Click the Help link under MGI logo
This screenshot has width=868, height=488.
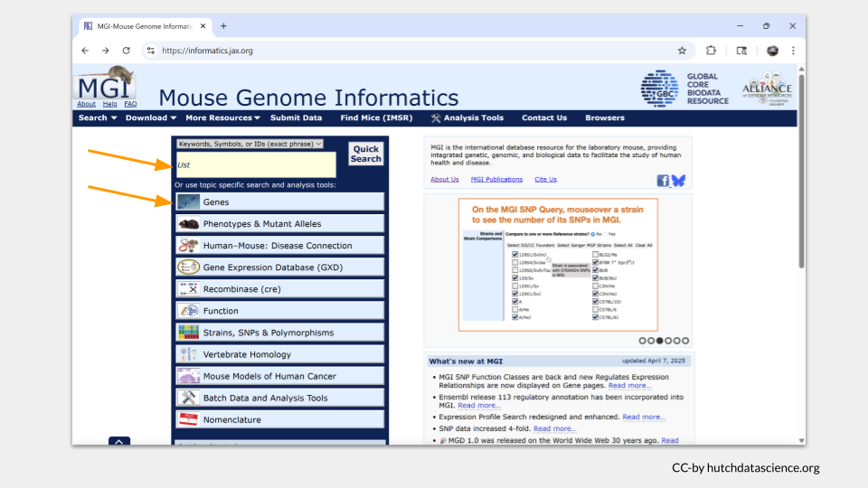click(109, 104)
